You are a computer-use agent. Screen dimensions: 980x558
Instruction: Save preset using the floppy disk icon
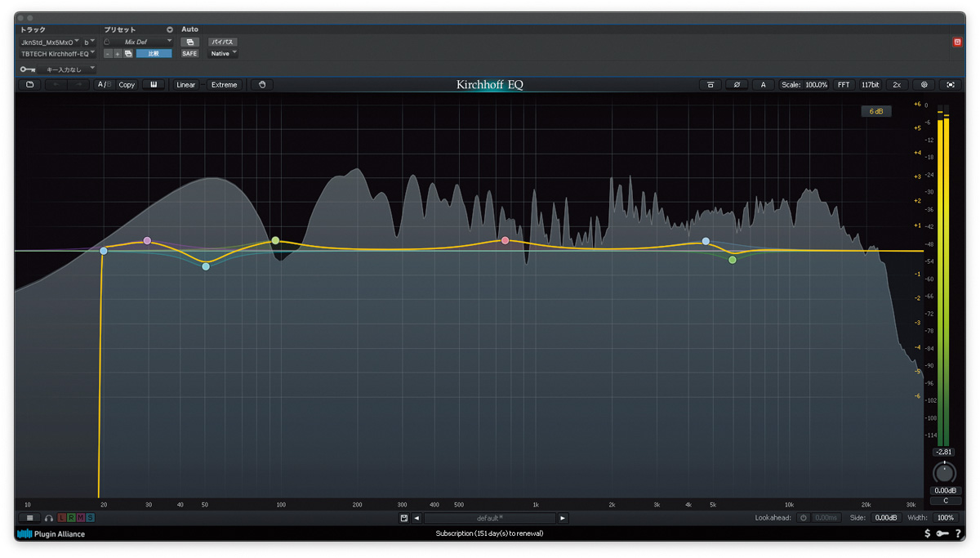point(403,518)
